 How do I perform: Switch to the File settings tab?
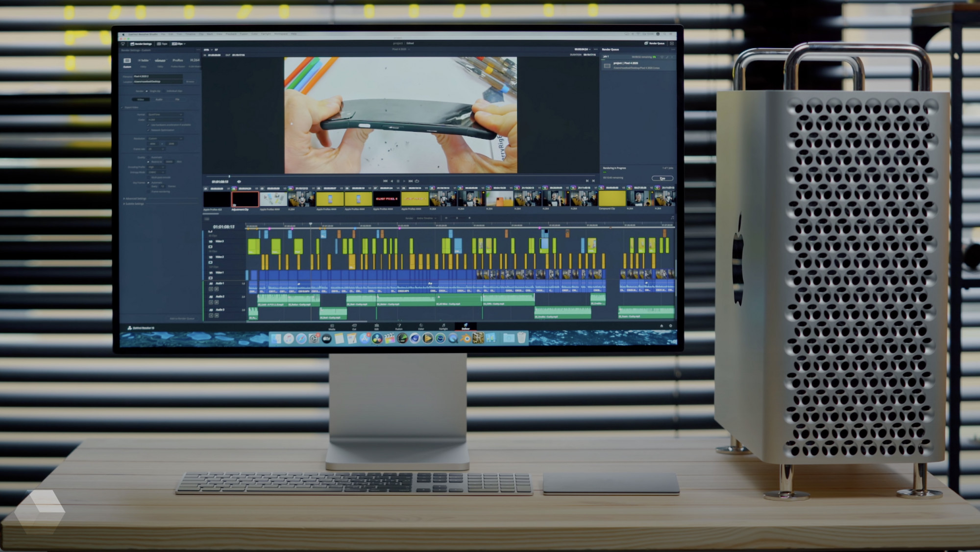point(177,100)
